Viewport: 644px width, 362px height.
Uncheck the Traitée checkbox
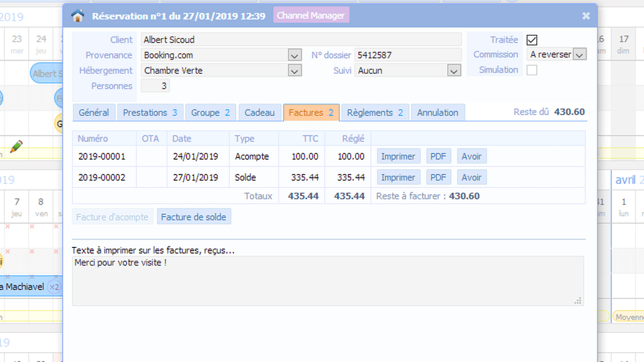point(532,40)
